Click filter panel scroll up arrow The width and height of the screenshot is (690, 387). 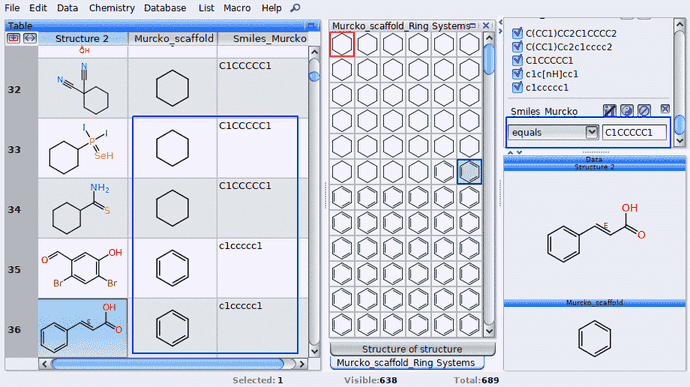coord(679,24)
